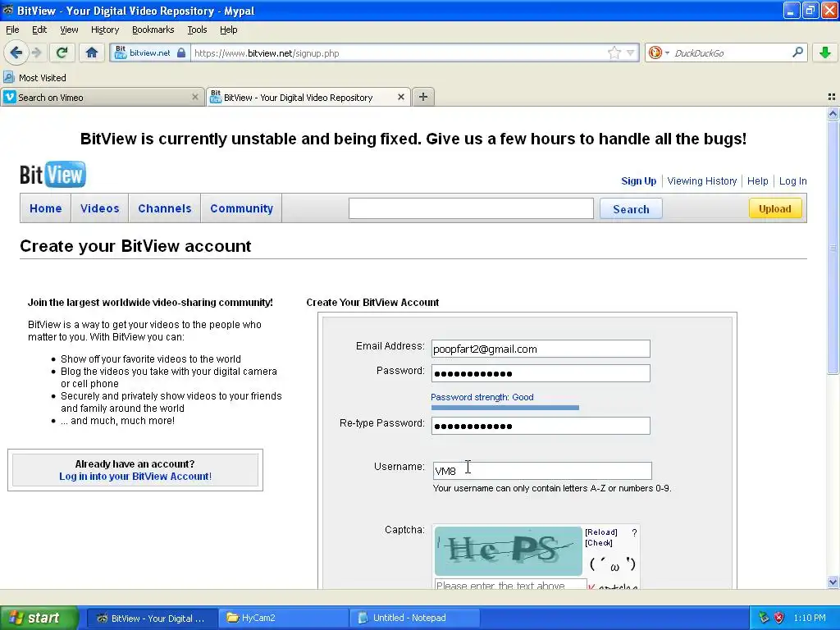Image resolution: width=840 pixels, height=630 pixels.
Task: Open the downloads green arrow icon
Action: [x=825, y=52]
